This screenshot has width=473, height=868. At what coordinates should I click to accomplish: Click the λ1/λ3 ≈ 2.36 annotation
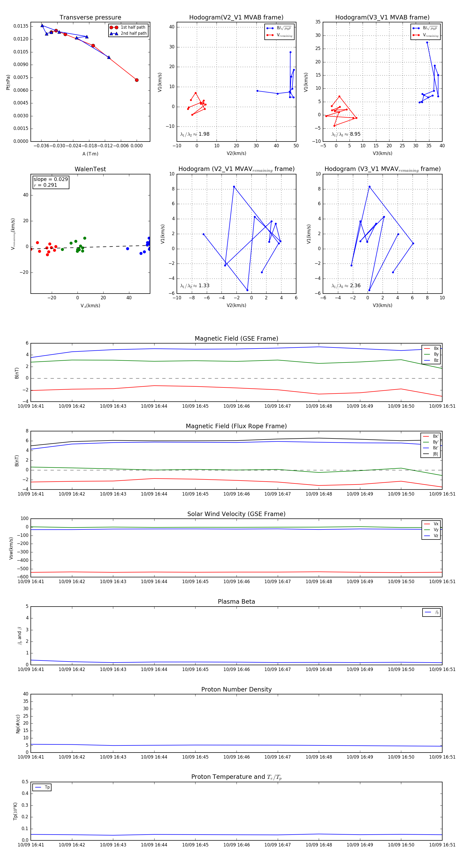[346, 286]
